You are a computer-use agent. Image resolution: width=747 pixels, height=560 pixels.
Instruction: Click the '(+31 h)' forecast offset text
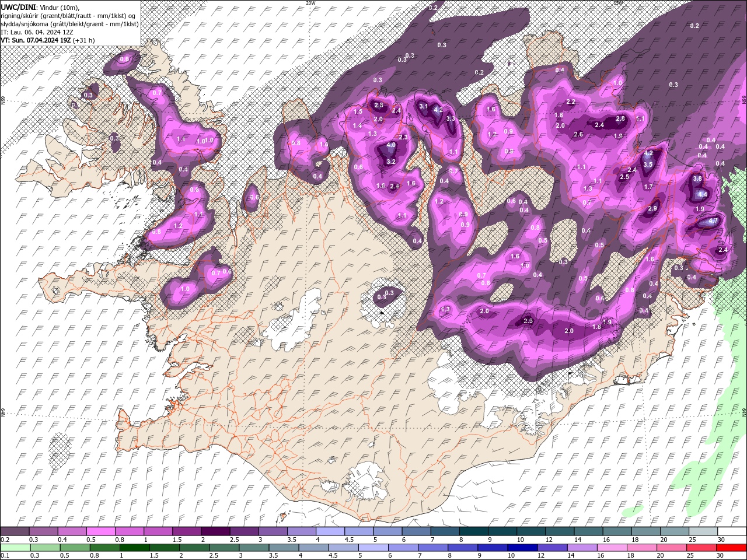click(84, 40)
